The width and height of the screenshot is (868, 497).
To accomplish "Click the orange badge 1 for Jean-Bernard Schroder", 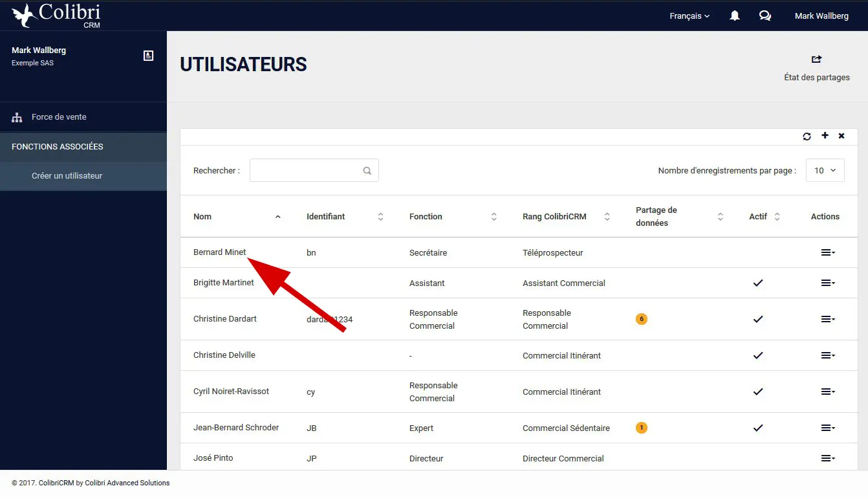I will [x=642, y=428].
